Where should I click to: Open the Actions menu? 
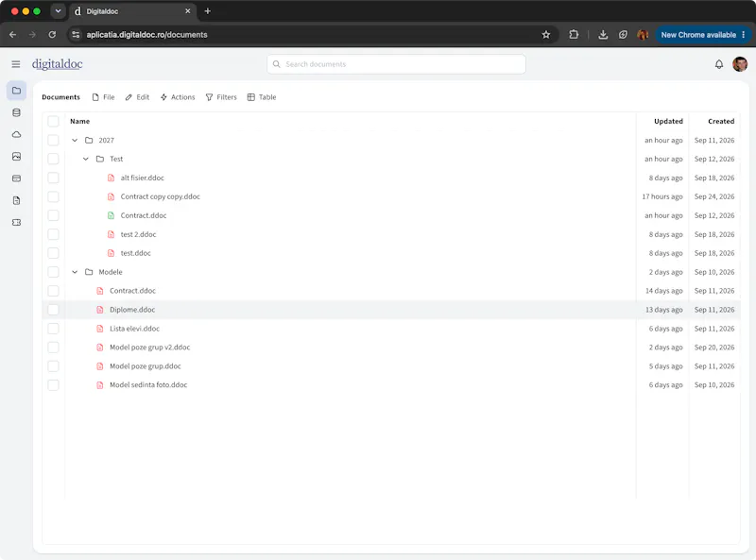point(178,97)
